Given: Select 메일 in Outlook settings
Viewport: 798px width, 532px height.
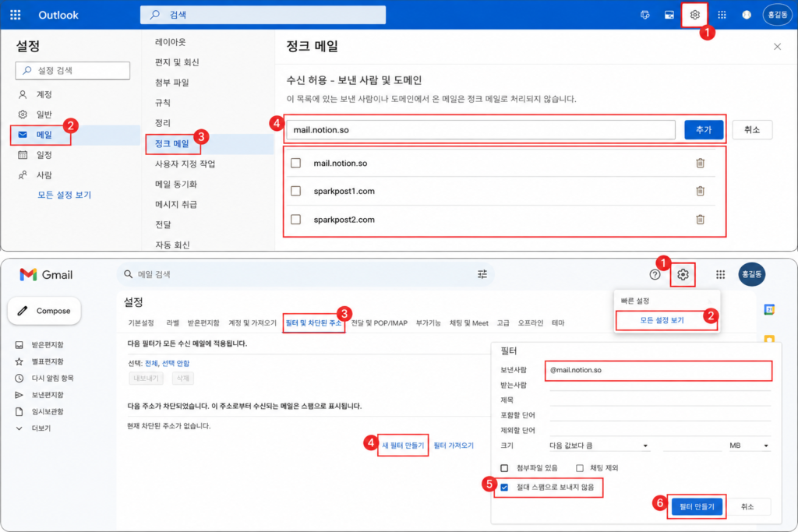Looking at the screenshot, I should (x=44, y=135).
